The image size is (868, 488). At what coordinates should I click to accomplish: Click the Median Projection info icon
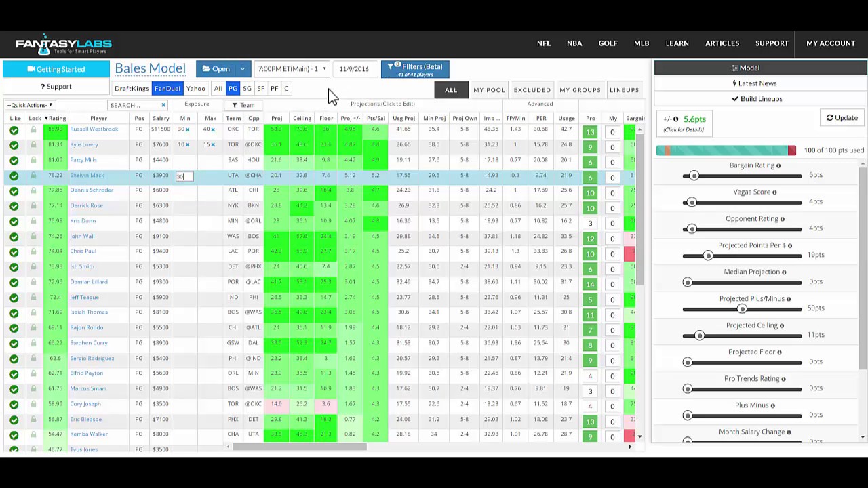pyautogui.click(x=784, y=272)
